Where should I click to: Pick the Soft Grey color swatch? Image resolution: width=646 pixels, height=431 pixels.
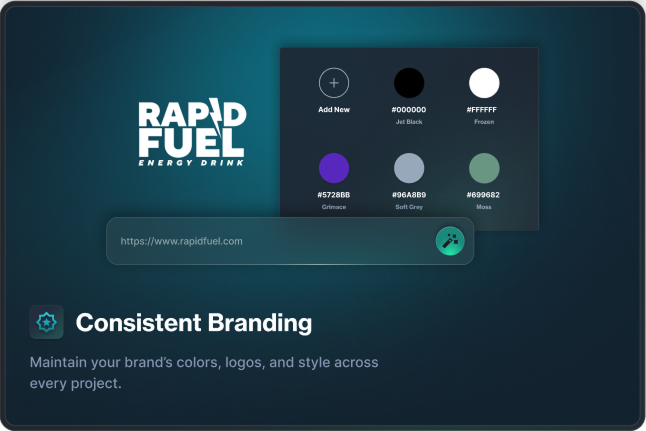(x=409, y=167)
